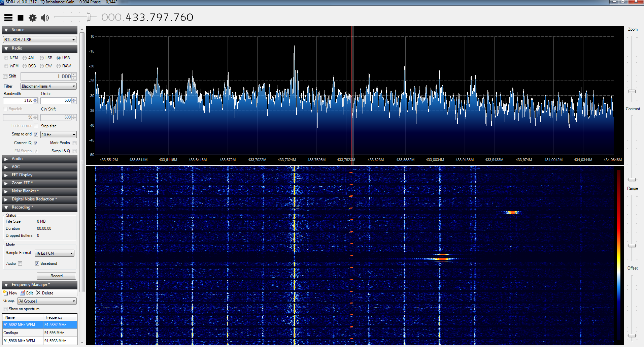644x347 pixels.
Task: Enable the Shift checkbox
Action: (5, 76)
